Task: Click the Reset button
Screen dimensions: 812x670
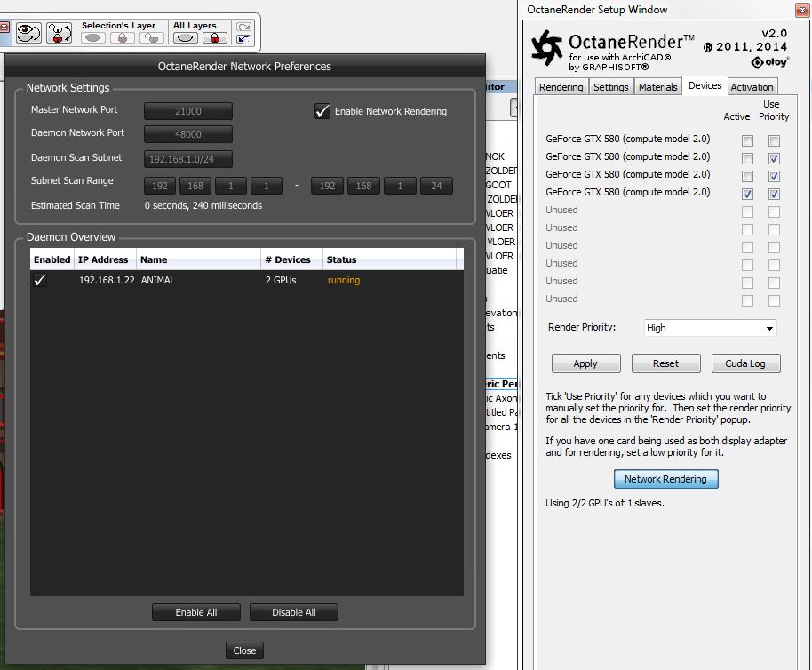Action: pyautogui.click(x=665, y=363)
